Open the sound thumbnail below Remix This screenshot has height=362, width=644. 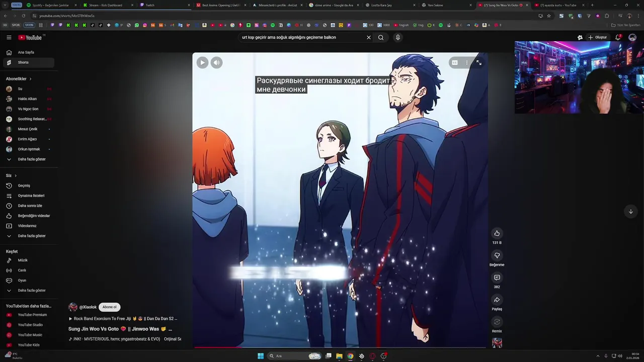(x=497, y=343)
